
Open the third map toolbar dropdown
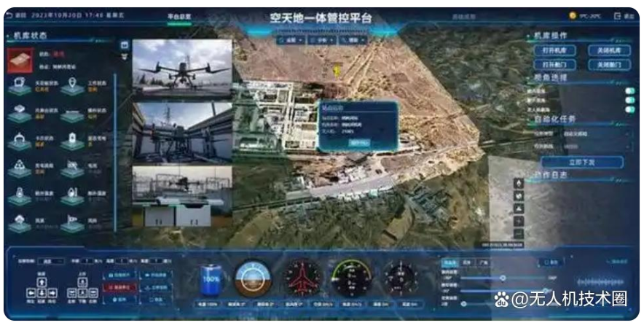pyautogui.click(x=353, y=42)
